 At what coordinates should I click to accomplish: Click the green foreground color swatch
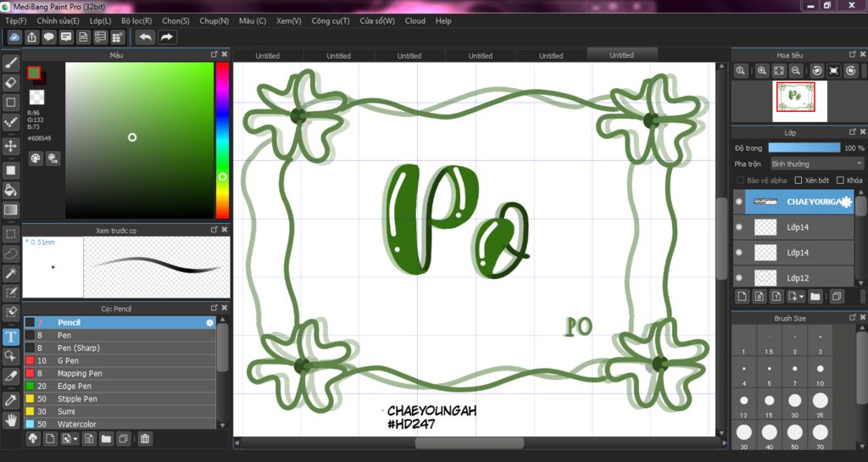(x=34, y=73)
